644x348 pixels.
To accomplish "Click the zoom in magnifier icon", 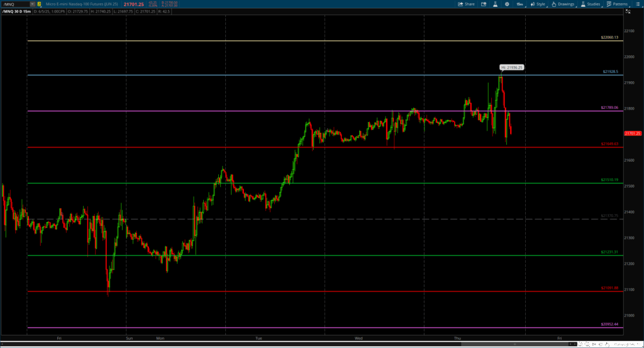I will (587, 344).
